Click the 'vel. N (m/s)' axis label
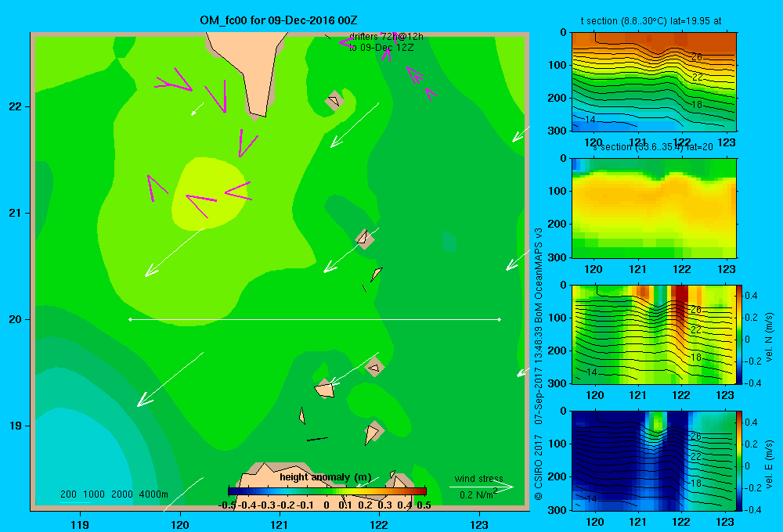This screenshot has height=532, width=783. pos(769,337)
